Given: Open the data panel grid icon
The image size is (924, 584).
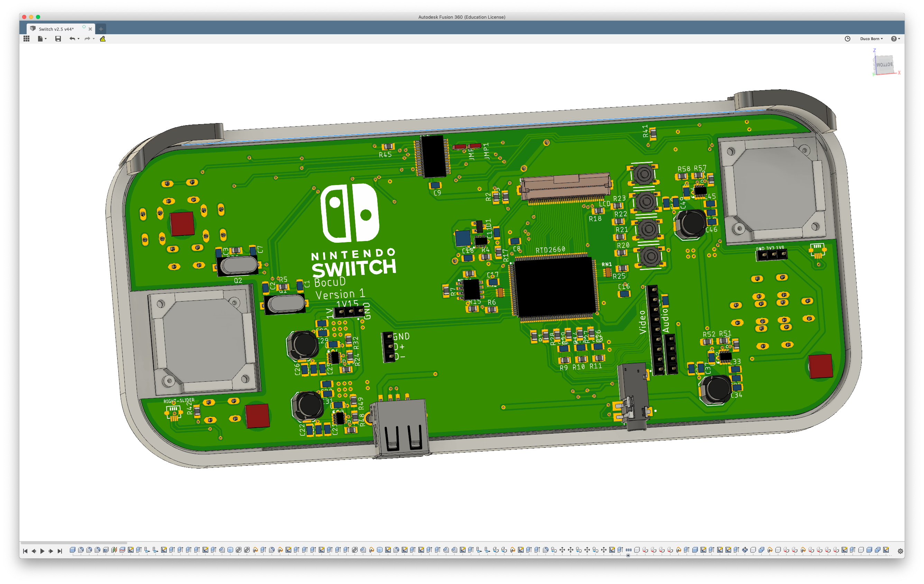Looking at the screenshot, I should [27, 39].
